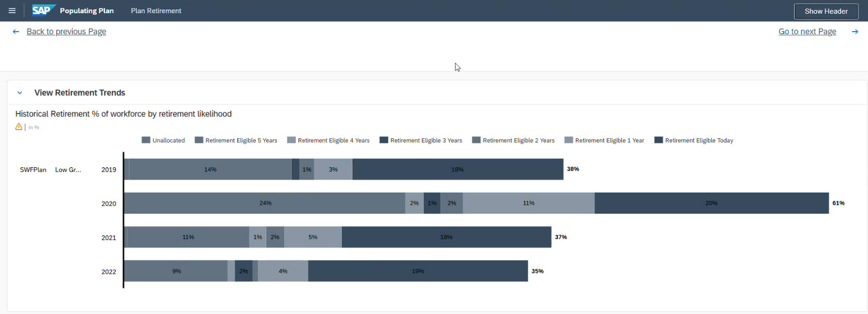Image resolution: width=868 pixels, height=314 pixels.
Task: Select the 18% segment in the 2019 bar
Action: point(458,169)
